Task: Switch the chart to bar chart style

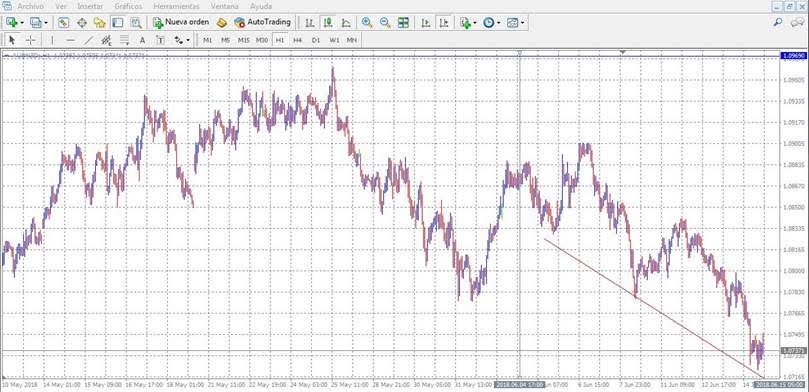Action: (310, 23)
